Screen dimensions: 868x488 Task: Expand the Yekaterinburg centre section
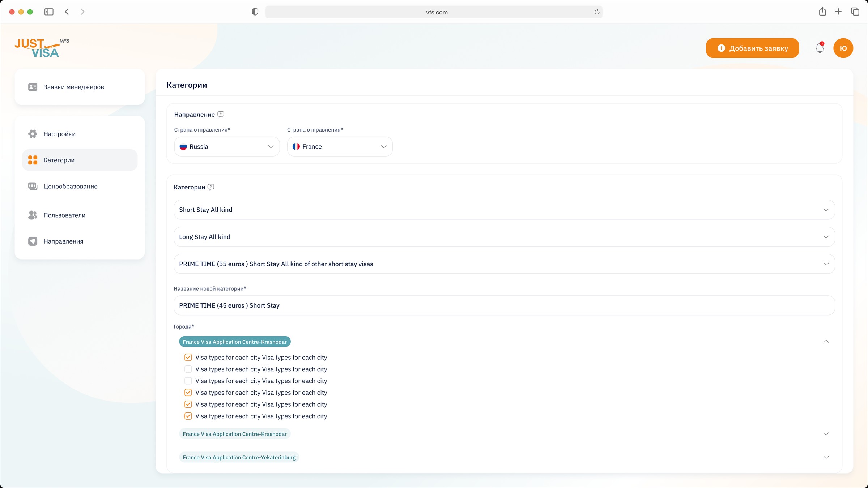(826, 457)
